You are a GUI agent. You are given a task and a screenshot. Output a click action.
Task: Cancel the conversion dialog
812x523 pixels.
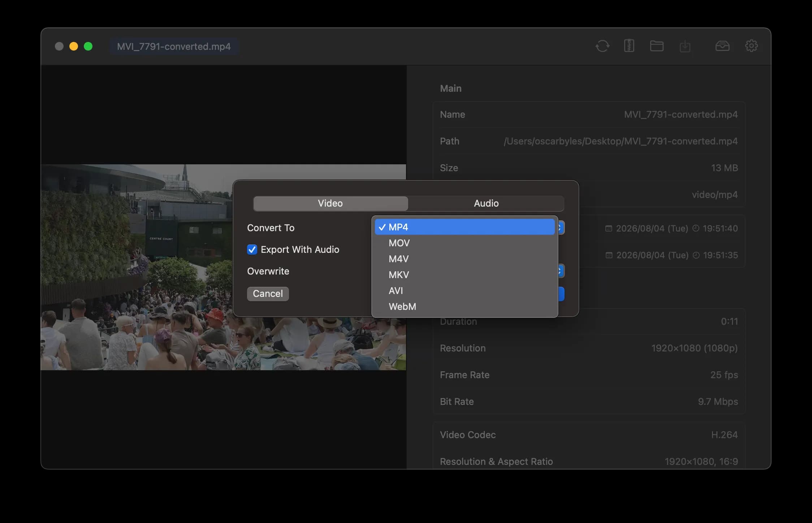(x=268, y=294)
